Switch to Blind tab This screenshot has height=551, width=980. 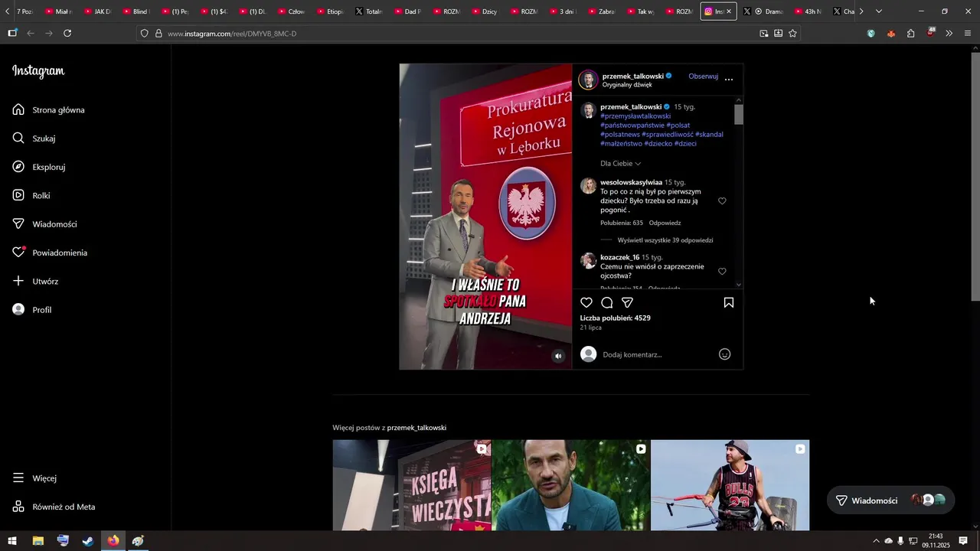click(135, 11)
